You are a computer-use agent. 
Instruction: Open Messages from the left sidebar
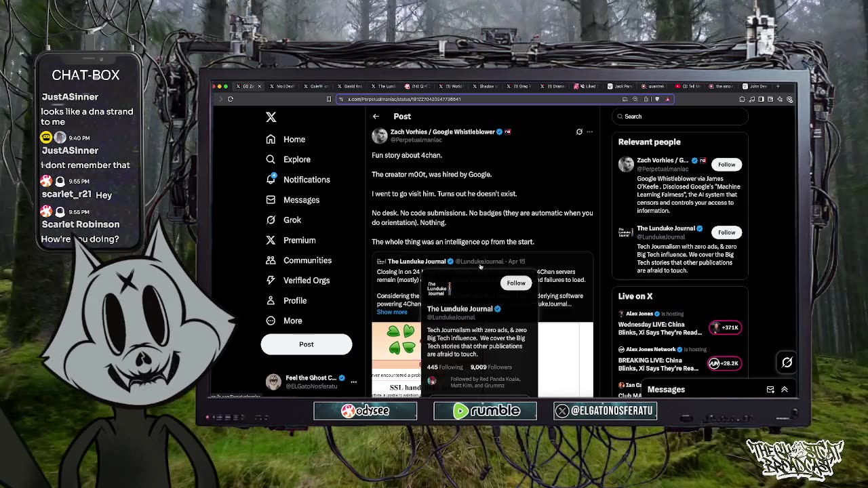292,200
